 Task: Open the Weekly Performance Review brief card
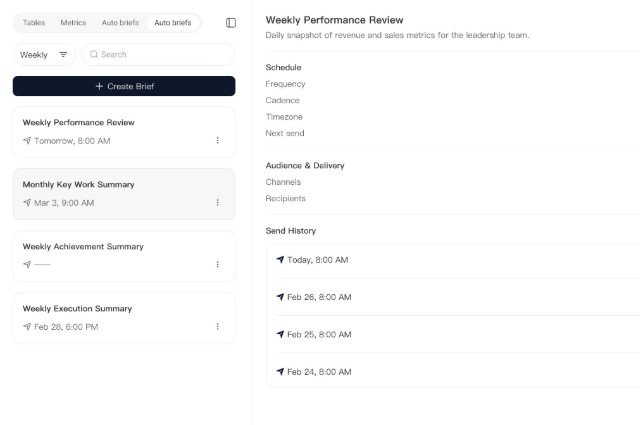point(124,132)
